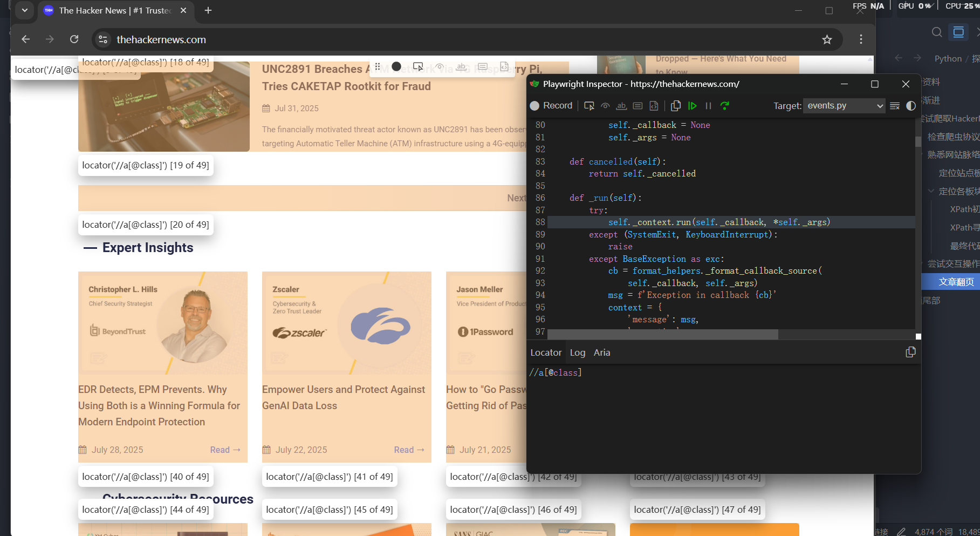
Task: Click the overlay round Record button on the page
Action: [396, 66]
